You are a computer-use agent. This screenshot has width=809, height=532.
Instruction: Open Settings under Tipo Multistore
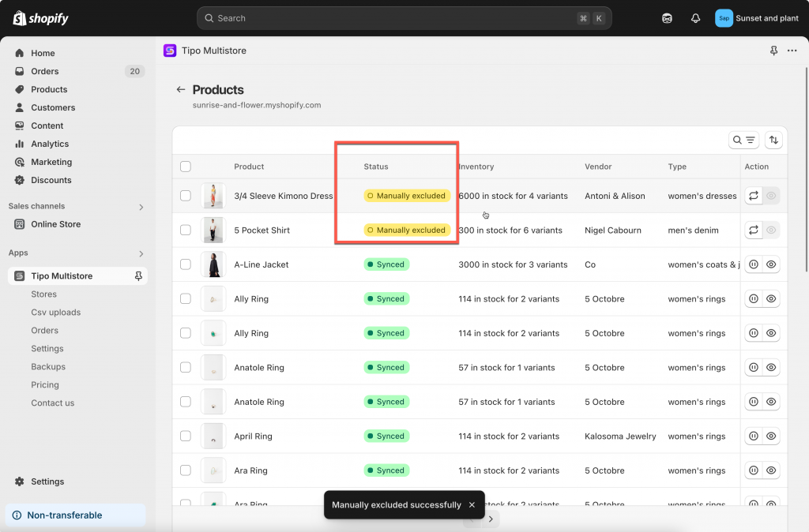point(47,348)
